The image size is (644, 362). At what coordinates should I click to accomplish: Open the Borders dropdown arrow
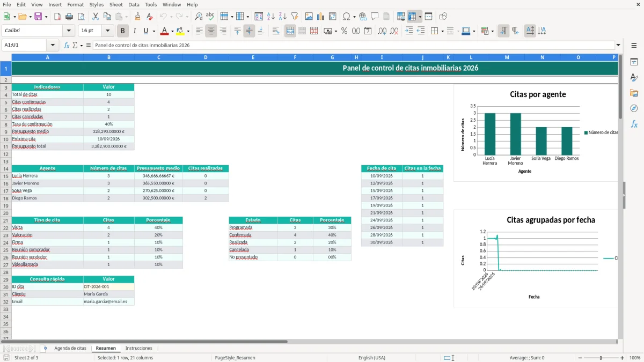(442, 31)
